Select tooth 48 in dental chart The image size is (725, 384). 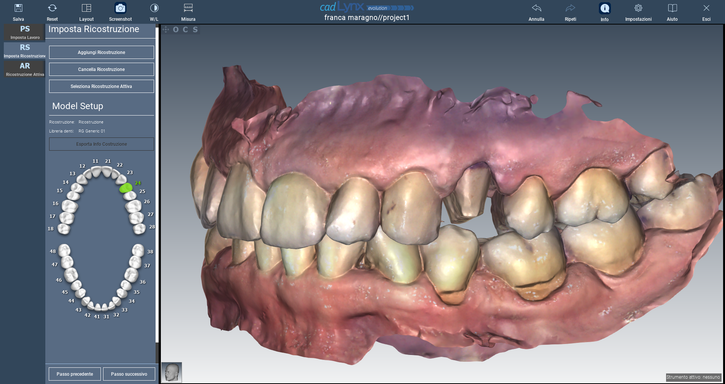pos(64,250)
